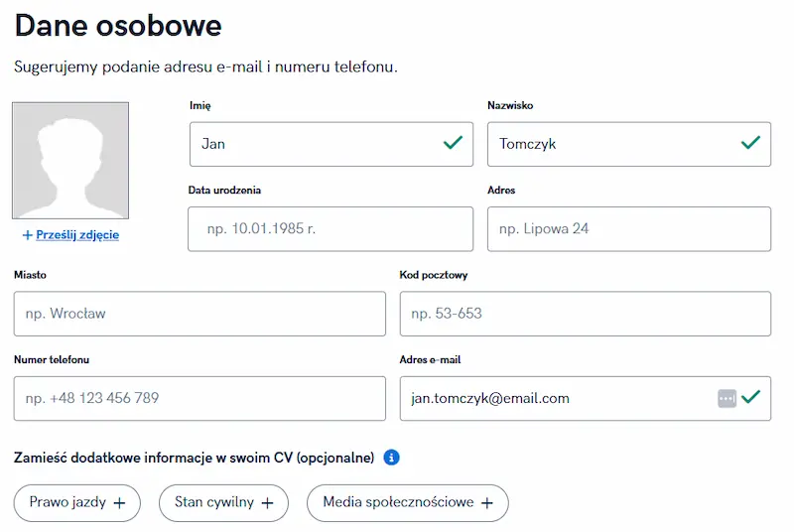Screen dimensions: 794x532
Task: Click the Numer telefonu input field
Action: point(199,398)
